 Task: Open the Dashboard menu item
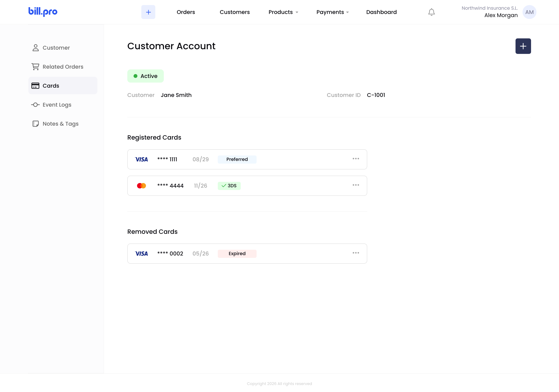(x=381, y=12)
